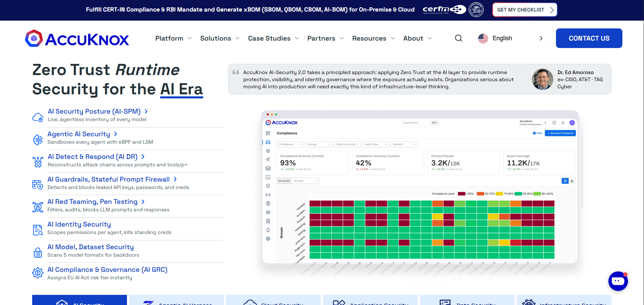This screenshot has width=644, height=305.
Task: Open the Resources menu
Action: [x=373, y=38]
